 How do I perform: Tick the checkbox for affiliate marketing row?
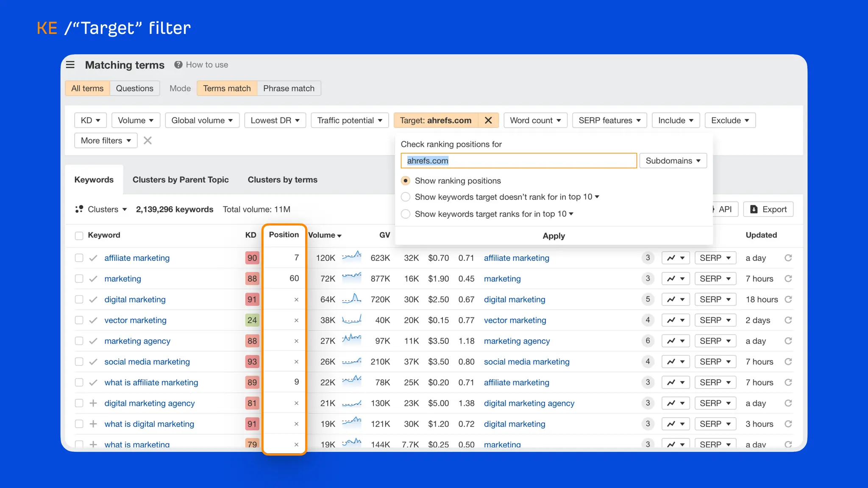[x=79, y=258]
